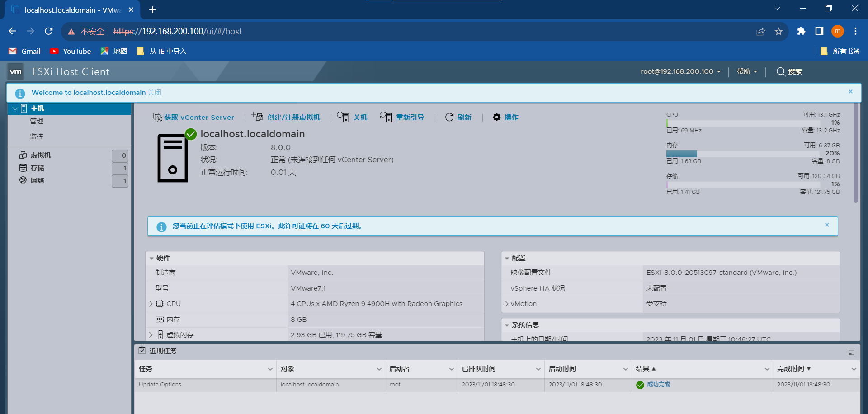Refresh host info with 刷新 button
The width and height of the screenshot is (868, 414).
(458, 117)
